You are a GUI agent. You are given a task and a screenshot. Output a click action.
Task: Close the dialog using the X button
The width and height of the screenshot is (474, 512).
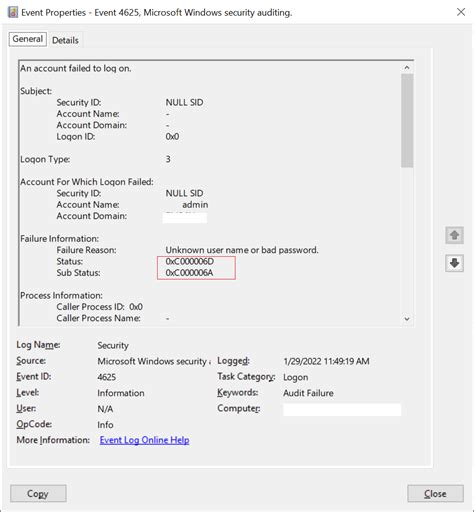(461, 12)
